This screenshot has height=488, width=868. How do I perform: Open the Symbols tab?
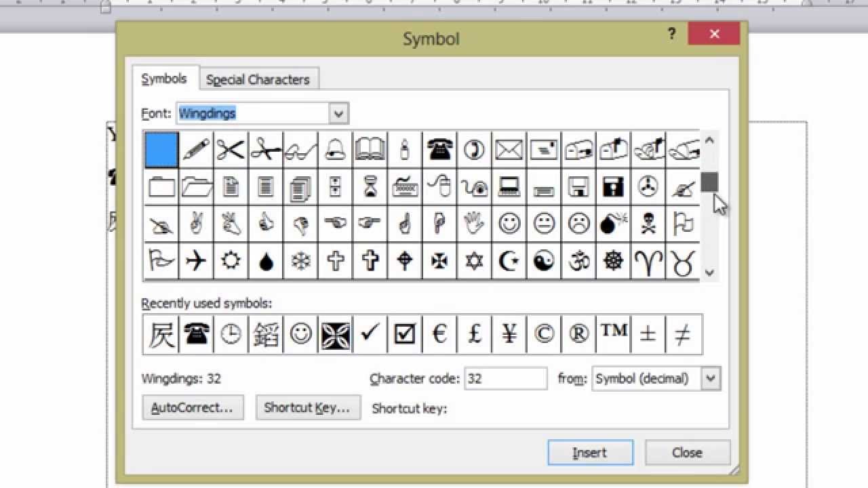point(164,79)
